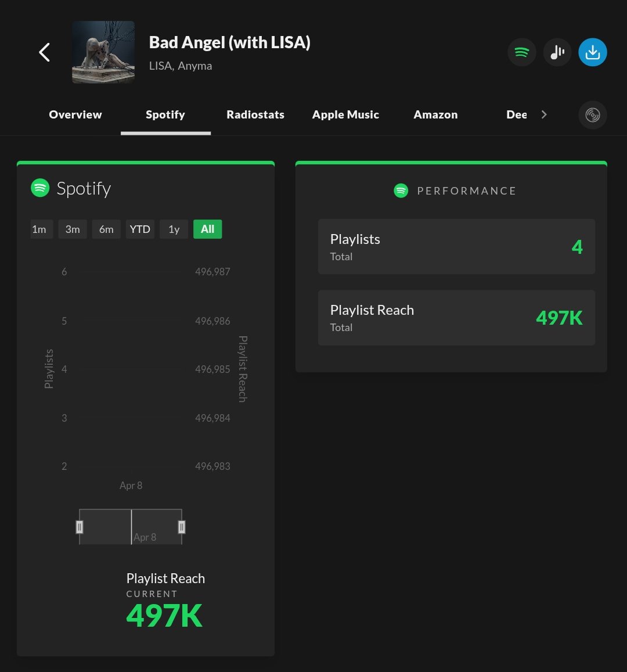Select the Spotify tab

[x=165, y=114]
